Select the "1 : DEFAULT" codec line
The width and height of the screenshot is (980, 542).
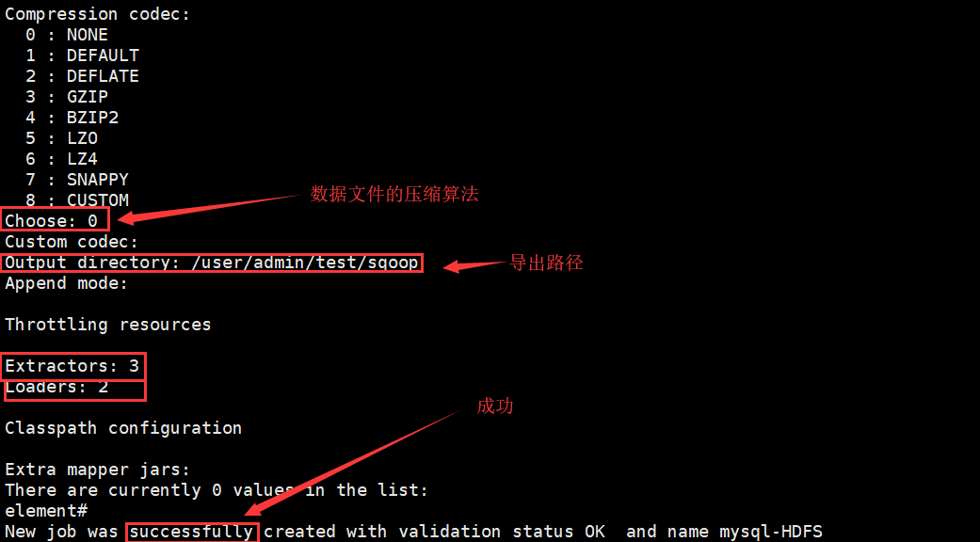click(82, 55)
